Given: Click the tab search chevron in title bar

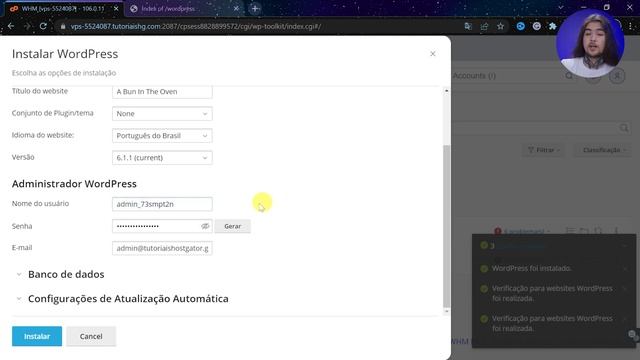Looking at the screenshot, I should tap(560, 7).
